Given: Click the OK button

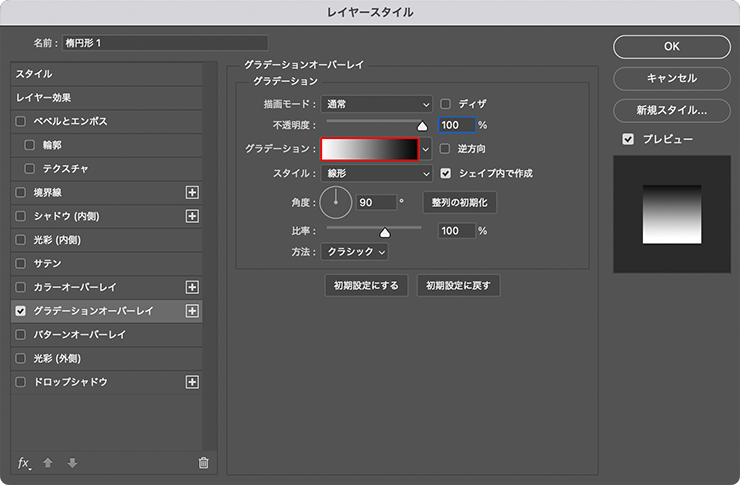Looking at the screenshot, I should point(671,46).
